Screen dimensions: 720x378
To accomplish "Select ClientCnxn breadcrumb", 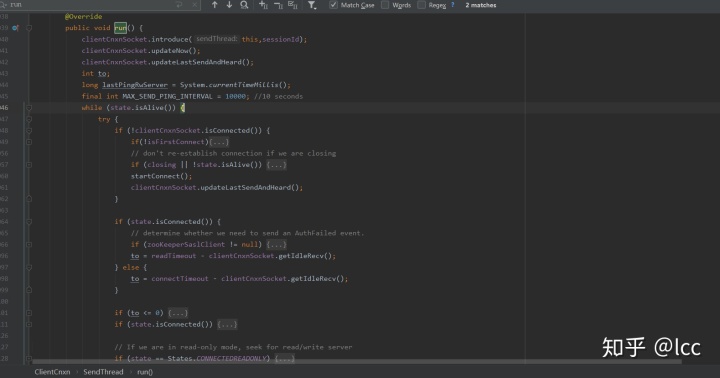I will point(52,372).
